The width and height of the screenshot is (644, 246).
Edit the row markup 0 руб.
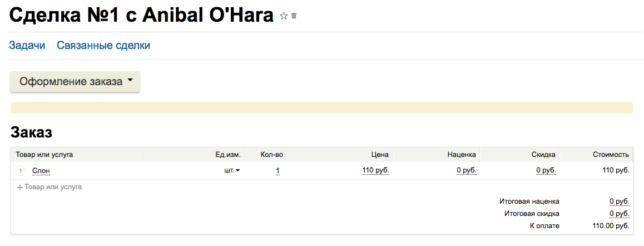pos(467,171)
